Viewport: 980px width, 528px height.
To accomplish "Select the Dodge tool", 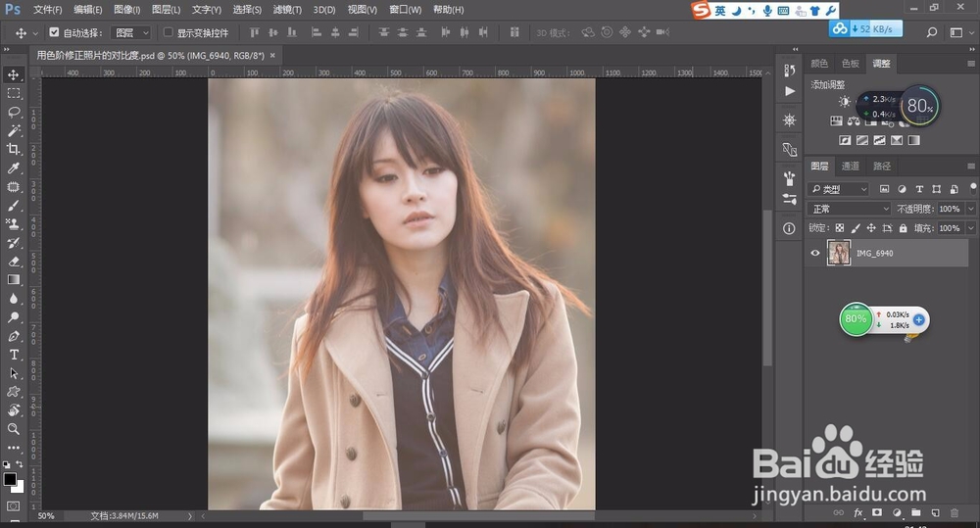I will pyautogui.click(x=13, y=317).
